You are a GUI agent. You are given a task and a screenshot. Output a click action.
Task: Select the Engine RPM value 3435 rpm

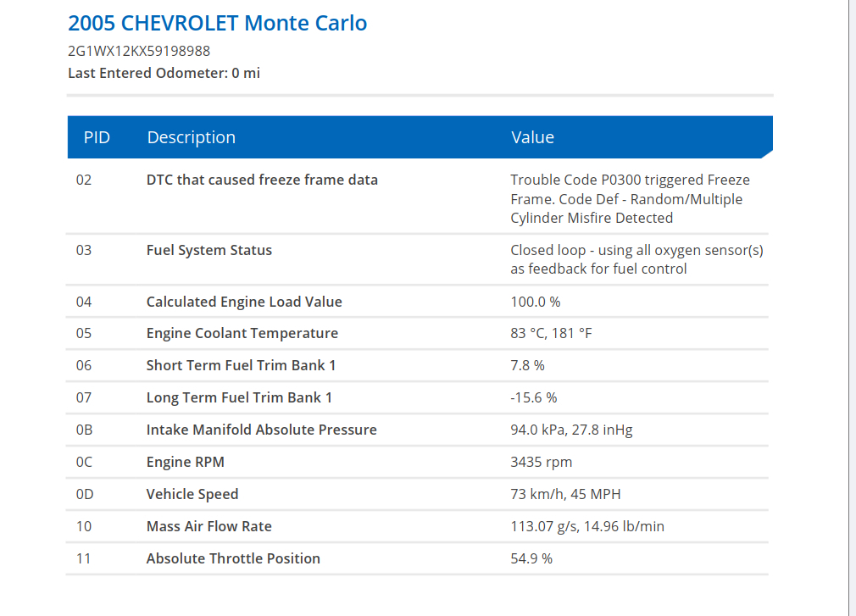point(541,462)
